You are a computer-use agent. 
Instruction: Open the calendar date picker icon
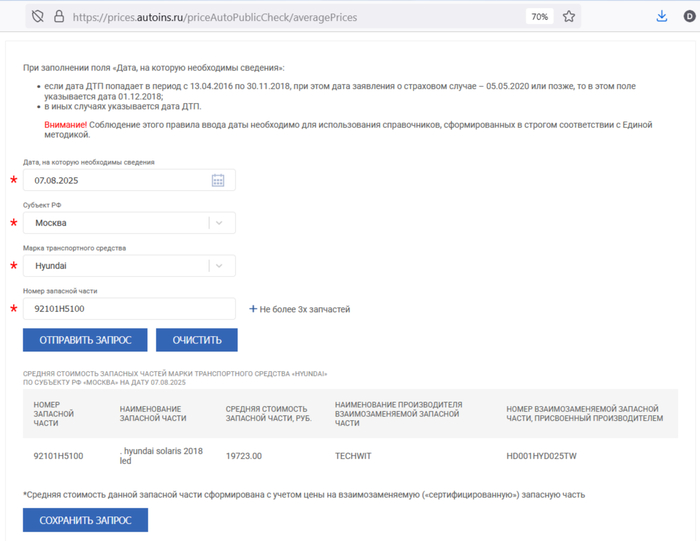(x=218, y=181)
